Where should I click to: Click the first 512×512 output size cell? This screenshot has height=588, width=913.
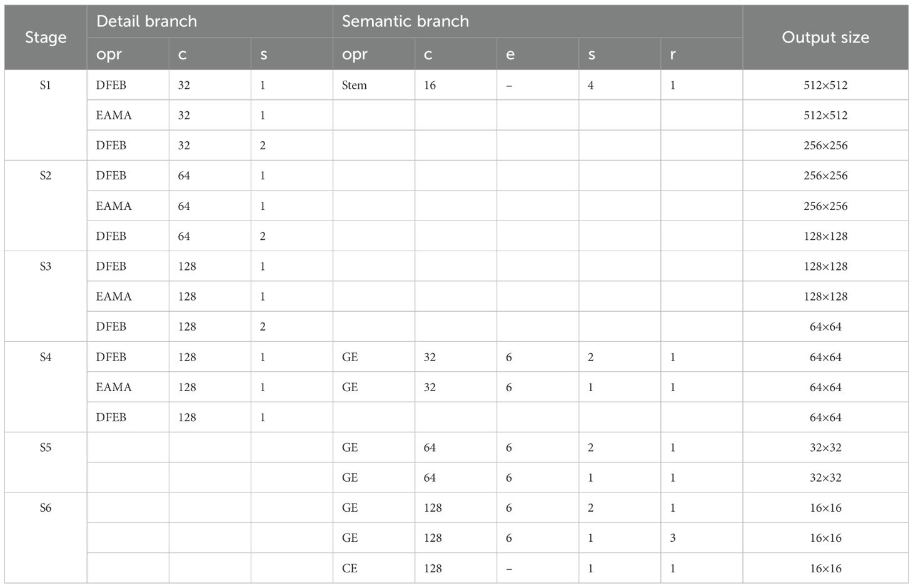(x=825, y=85)
